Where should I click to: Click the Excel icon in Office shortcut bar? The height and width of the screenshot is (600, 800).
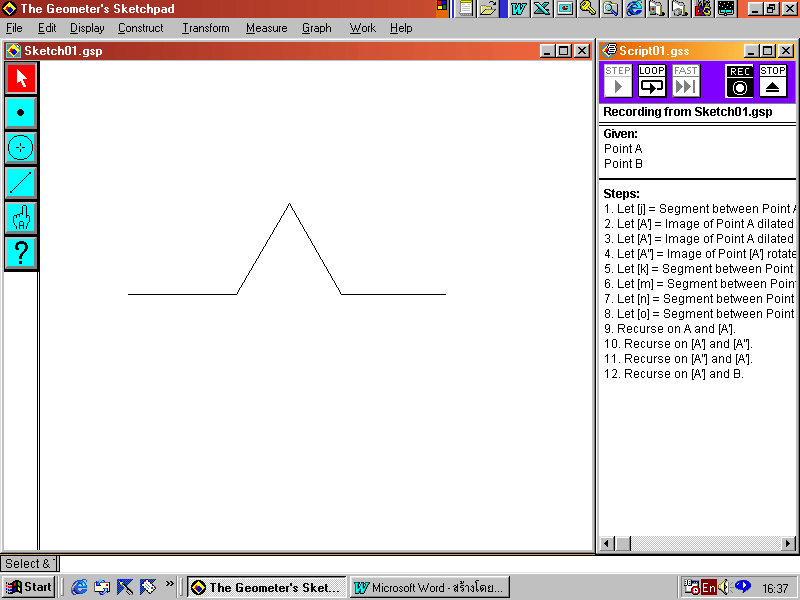(x=542, y=8)
